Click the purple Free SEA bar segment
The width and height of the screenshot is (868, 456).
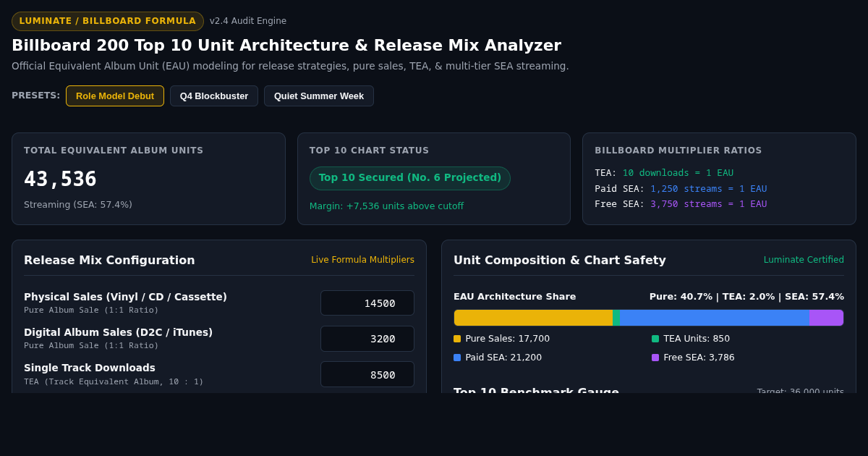pyautogui.click(x=826, y=318)
